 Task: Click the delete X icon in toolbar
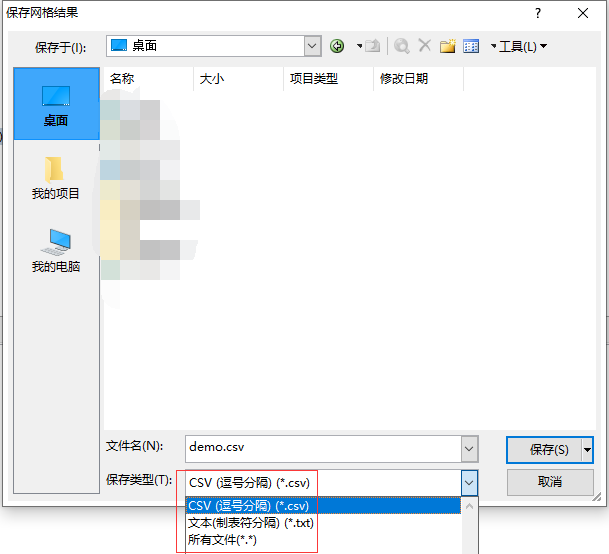[x=425, y=45]
